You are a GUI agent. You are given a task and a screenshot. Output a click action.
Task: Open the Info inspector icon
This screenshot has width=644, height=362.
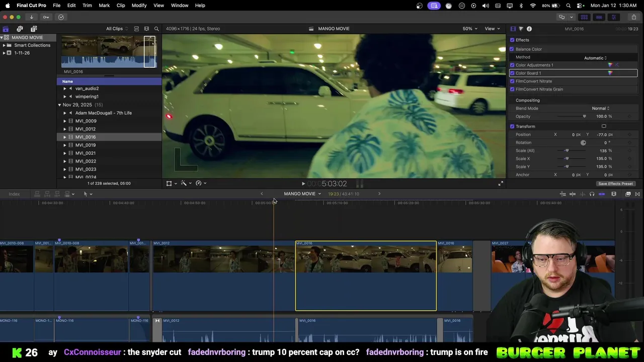[529, 29]
